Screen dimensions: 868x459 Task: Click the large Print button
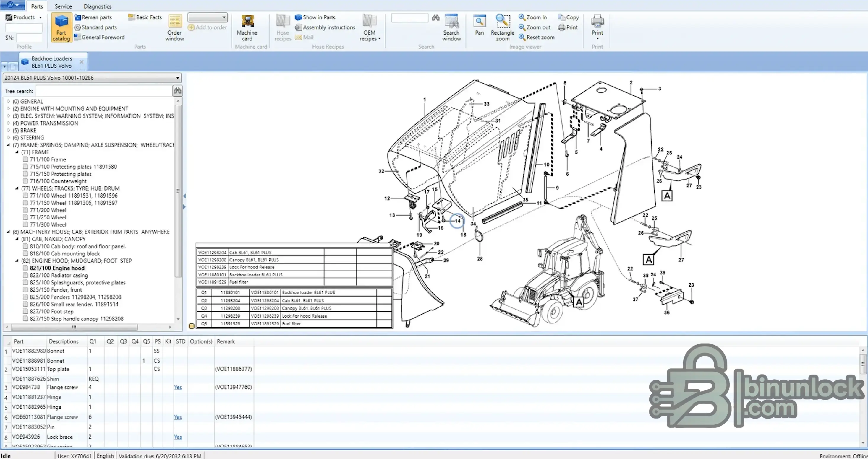(597, 27)
